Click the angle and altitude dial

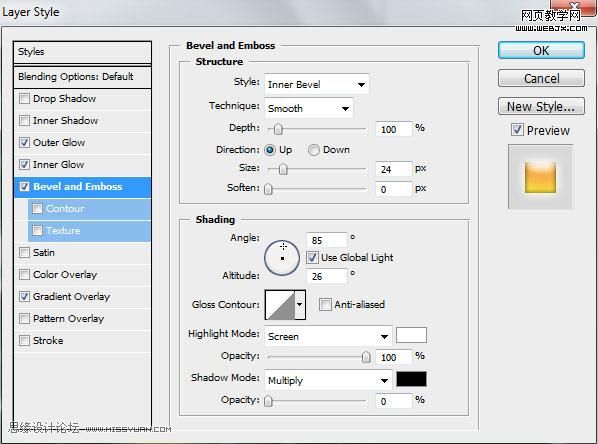282,258
